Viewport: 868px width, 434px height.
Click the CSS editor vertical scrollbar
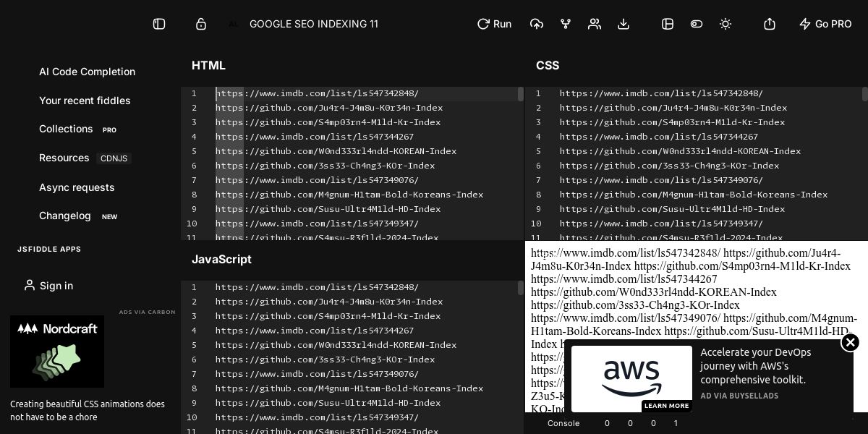865,94
